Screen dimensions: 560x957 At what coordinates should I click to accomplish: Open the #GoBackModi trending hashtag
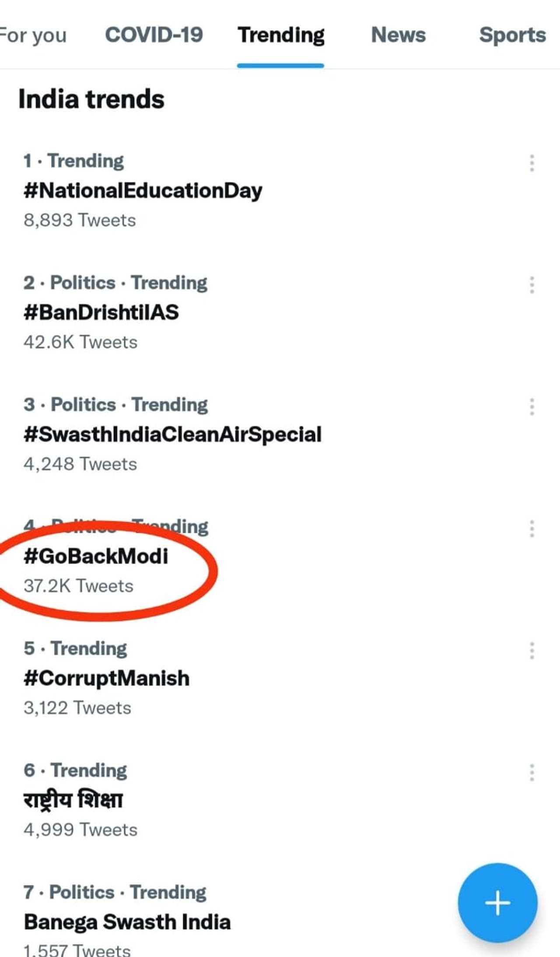click(96, 557)
